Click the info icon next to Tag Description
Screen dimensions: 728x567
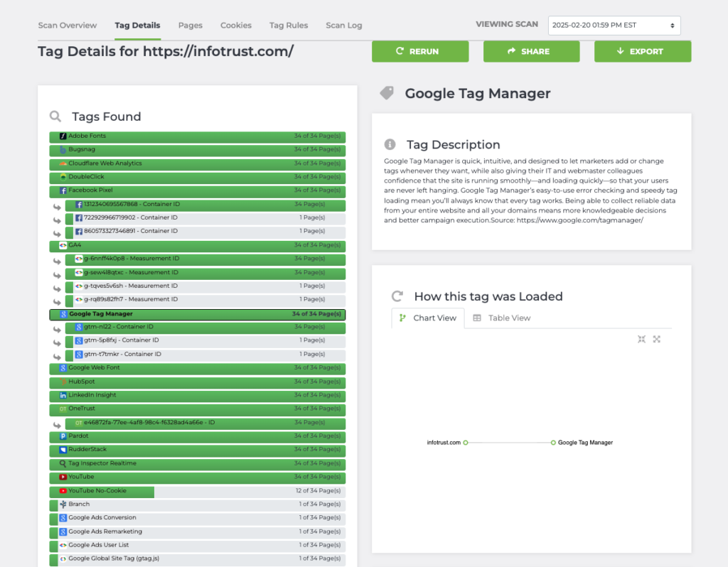390,144
